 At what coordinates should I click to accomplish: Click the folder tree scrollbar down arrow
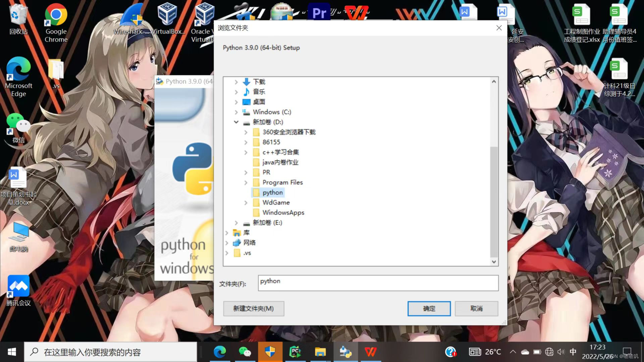494,262
